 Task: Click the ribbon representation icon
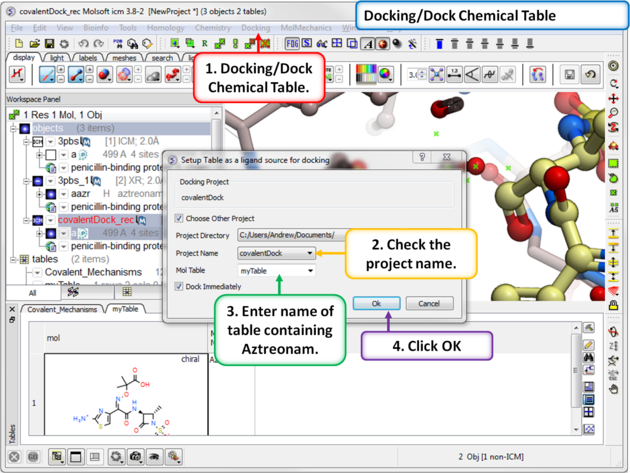[x=173, y=75]
